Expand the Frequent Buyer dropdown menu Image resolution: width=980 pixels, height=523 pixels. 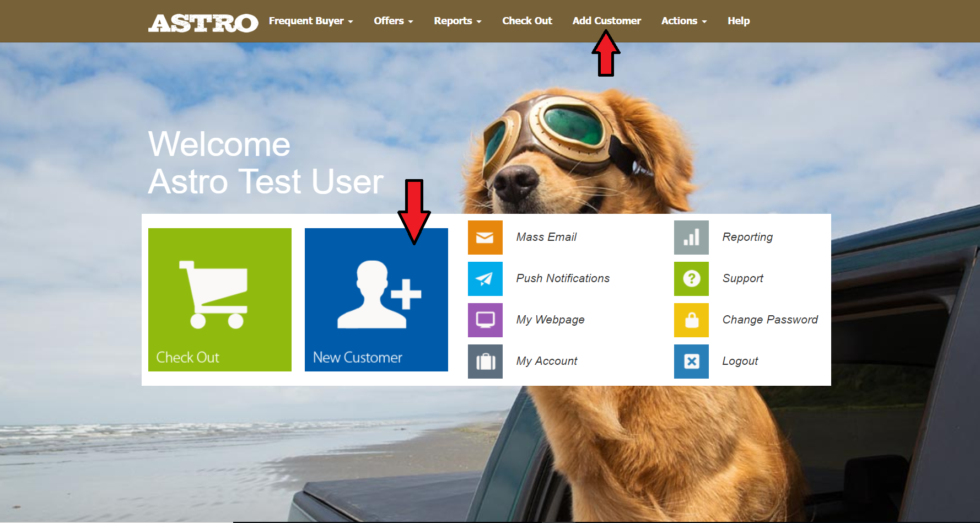click(x=311, y=21)
